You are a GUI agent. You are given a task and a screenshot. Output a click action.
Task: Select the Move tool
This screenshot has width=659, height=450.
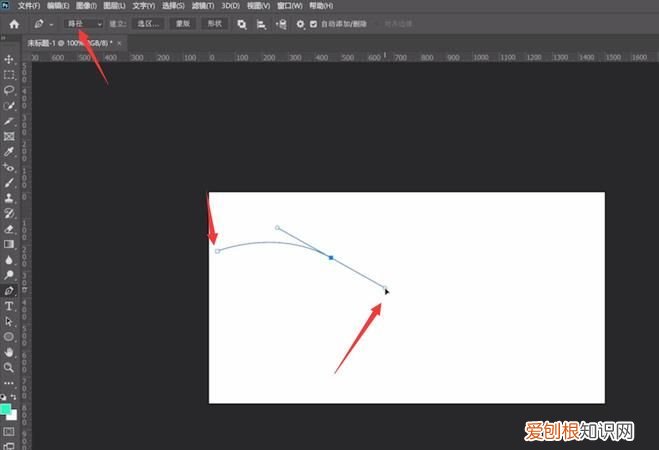9,59
